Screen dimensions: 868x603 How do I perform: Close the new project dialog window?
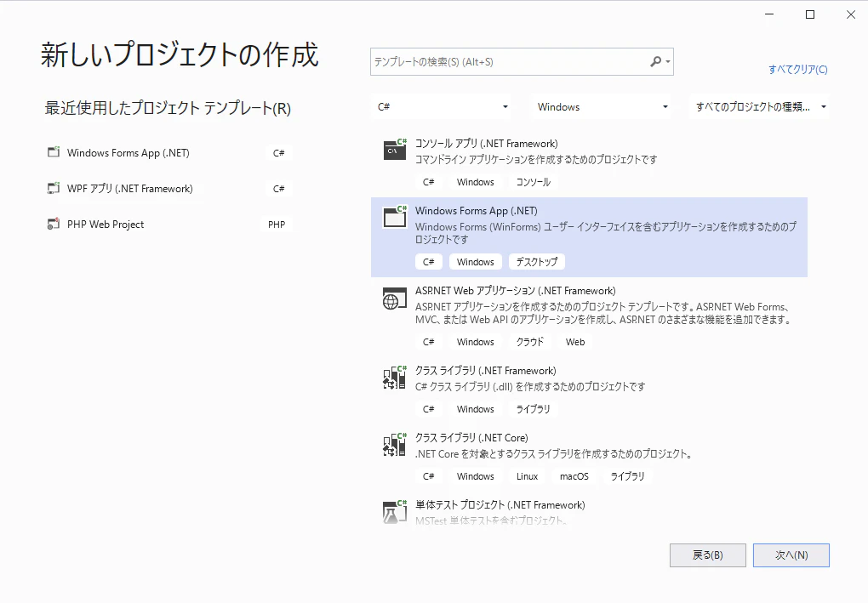[851, 14]
